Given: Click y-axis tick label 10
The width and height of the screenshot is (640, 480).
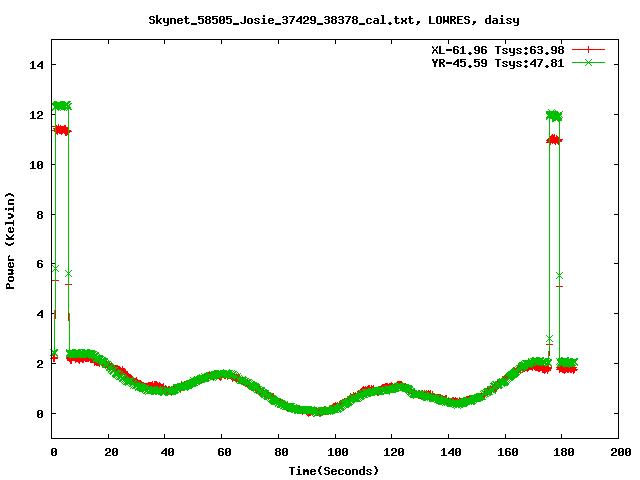Looking at the screenshot, I should pos(36,164).
